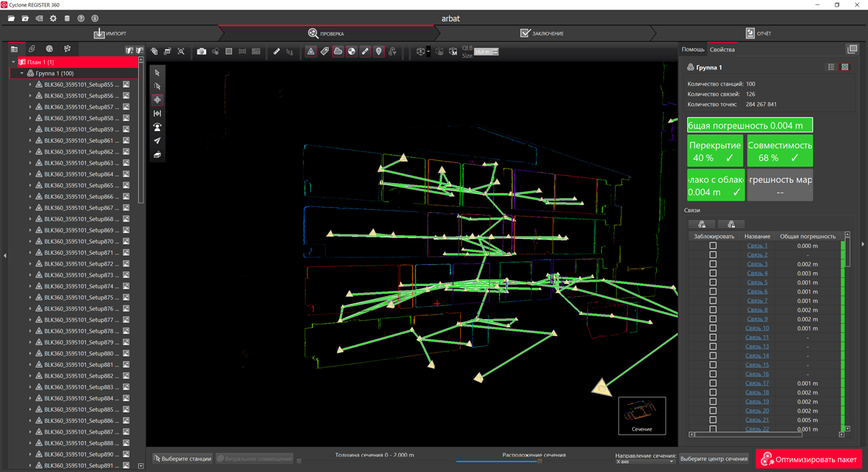Toggle the location pin markers icon
The width and height of the screenshot is (868, 472).
(378, 51)
